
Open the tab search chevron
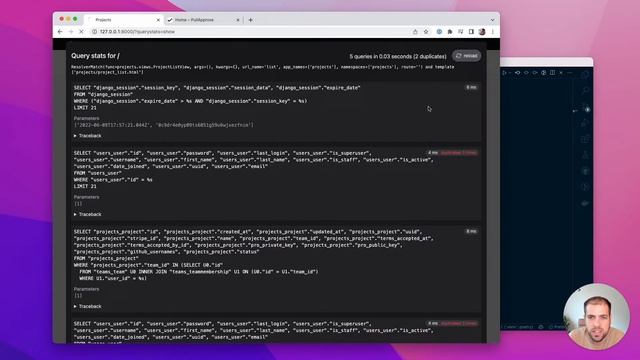click(493, 20)
